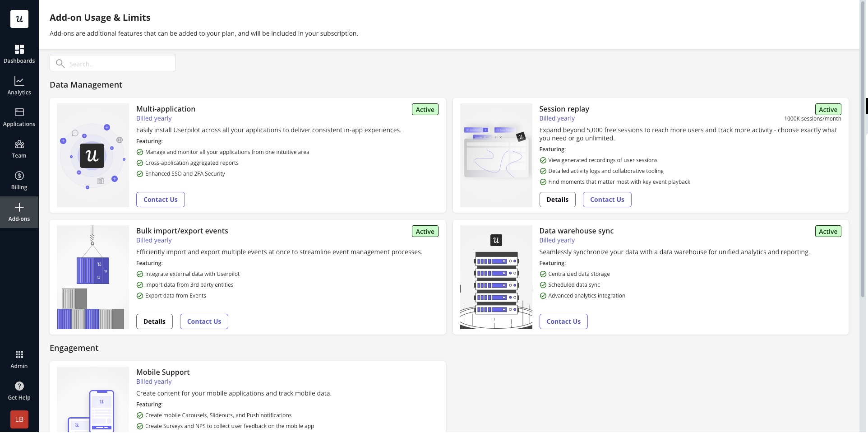Click Advanced analytics integration feature
Image resolution: width=868 pixels, height=433 pixels.
click(x=586, y=296)
